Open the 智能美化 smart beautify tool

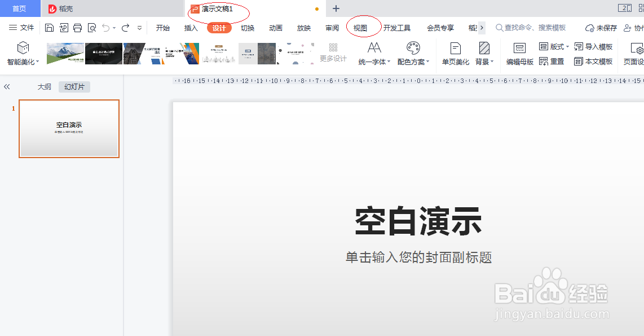23,54
